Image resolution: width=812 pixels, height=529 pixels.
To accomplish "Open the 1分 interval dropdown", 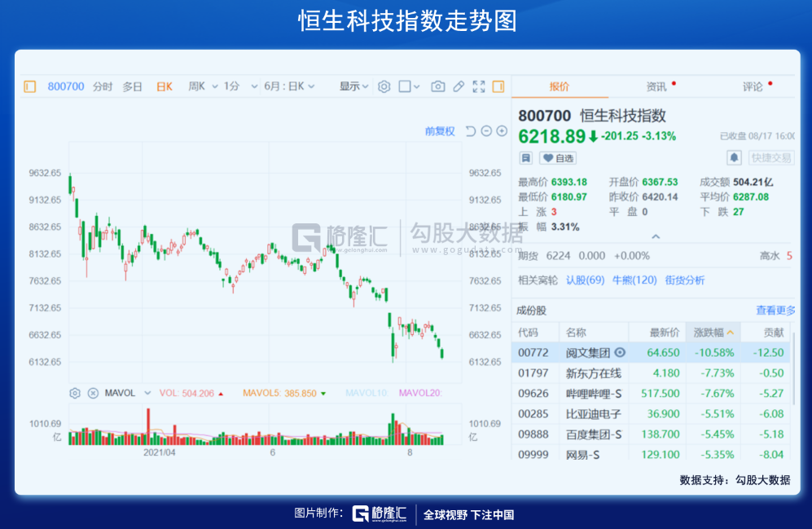I will pyautogui.click(x=254, y=86).
